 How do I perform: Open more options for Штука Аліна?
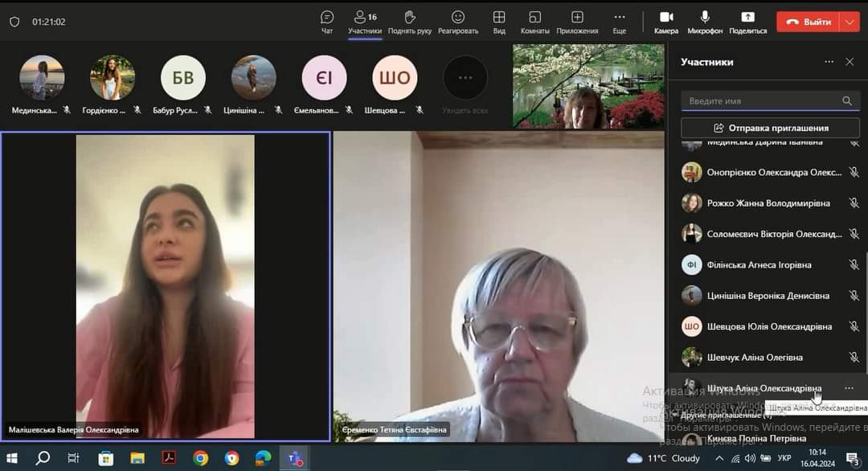pyautogui.click(x=849, y=388)
